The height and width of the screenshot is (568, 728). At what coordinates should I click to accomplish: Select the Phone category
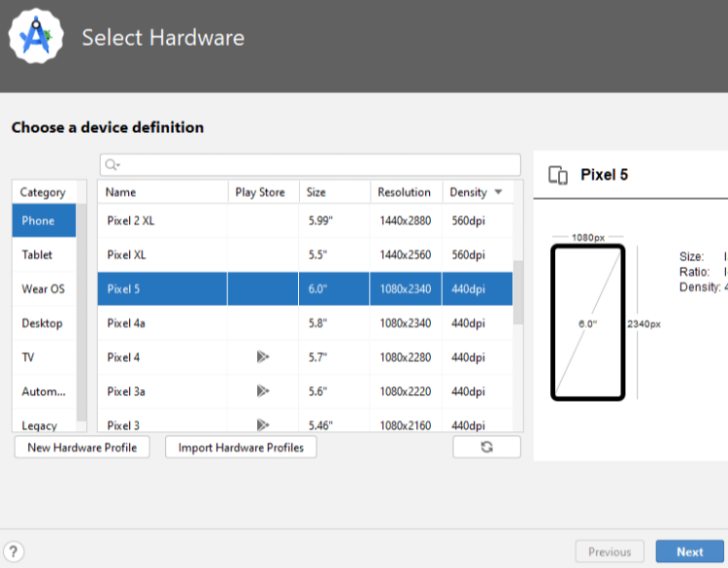pyautogui.click(x=44, y=220)
